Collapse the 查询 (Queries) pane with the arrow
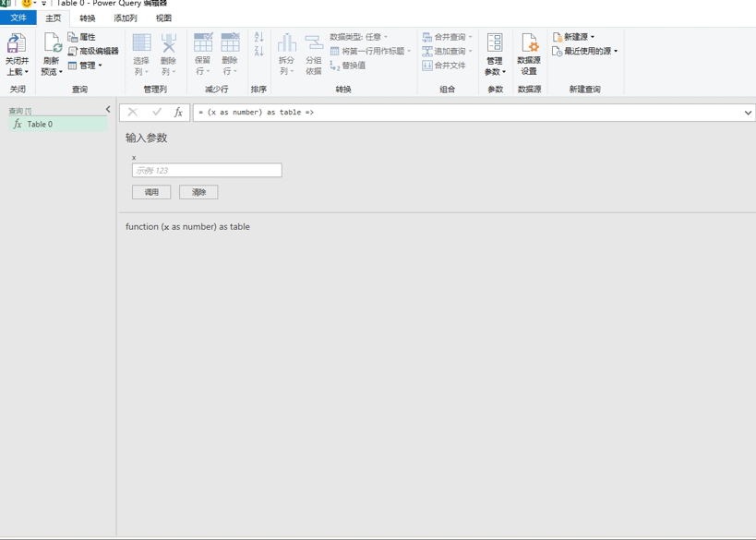Screen dimensions: 756x540 pos(108,110)
